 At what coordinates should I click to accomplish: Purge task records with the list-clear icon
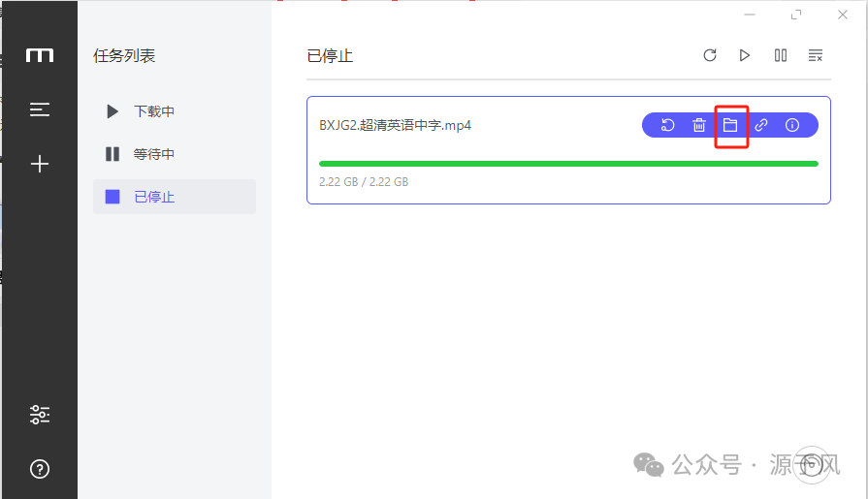click(816, 55)
